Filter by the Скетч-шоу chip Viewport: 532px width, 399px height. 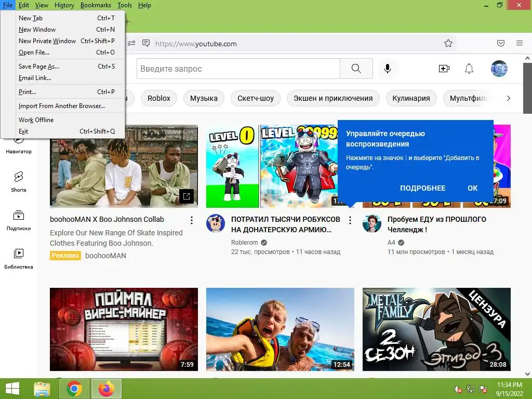point(256,98)
